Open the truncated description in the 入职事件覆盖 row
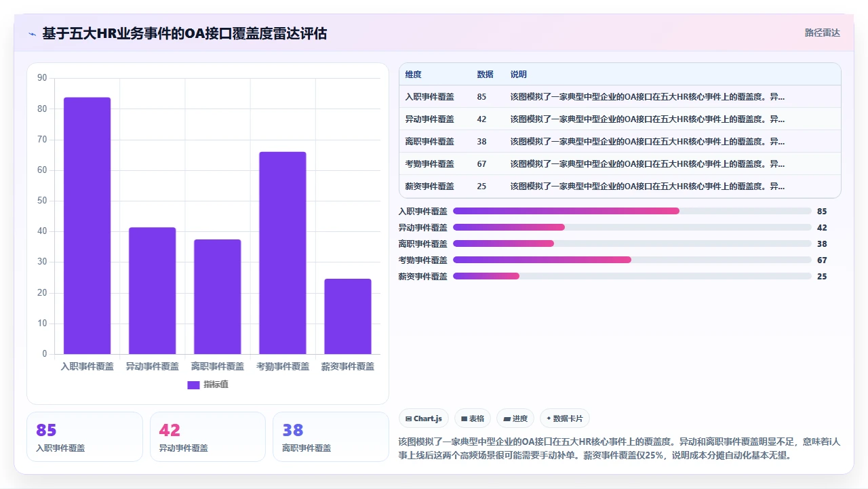The height and width of the screenshot is (489, 868). [648, 97]
